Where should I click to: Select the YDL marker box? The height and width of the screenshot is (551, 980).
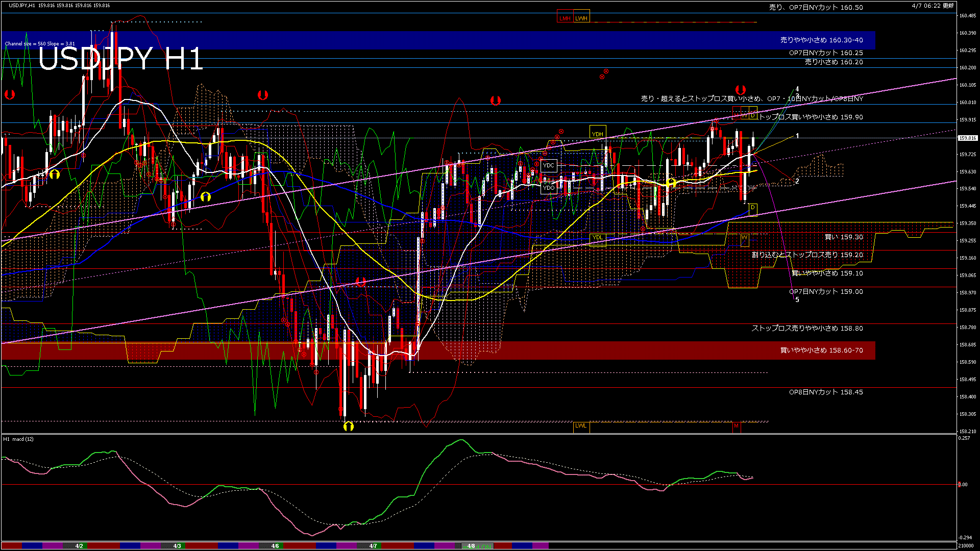(x=598, y=238)
